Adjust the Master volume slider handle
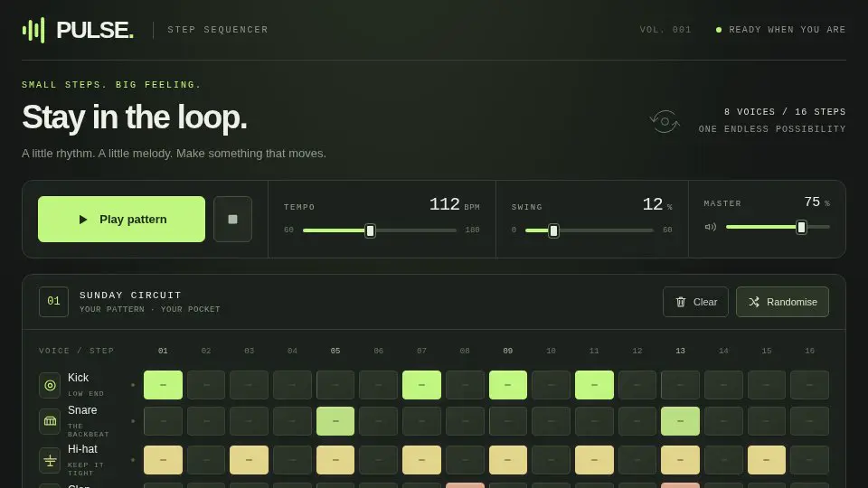Screen dimensions: 868x488 (801, 227)
